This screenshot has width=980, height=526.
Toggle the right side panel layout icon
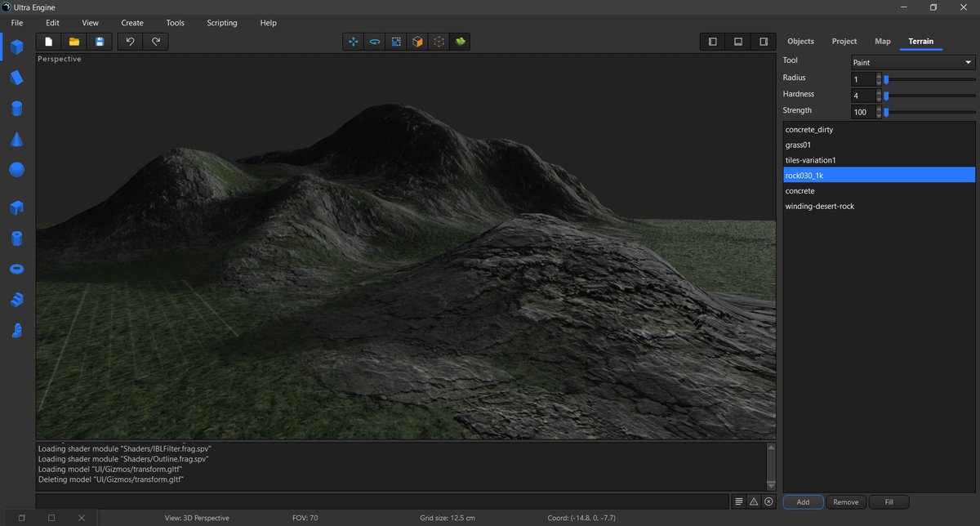(x=764, y=41)
